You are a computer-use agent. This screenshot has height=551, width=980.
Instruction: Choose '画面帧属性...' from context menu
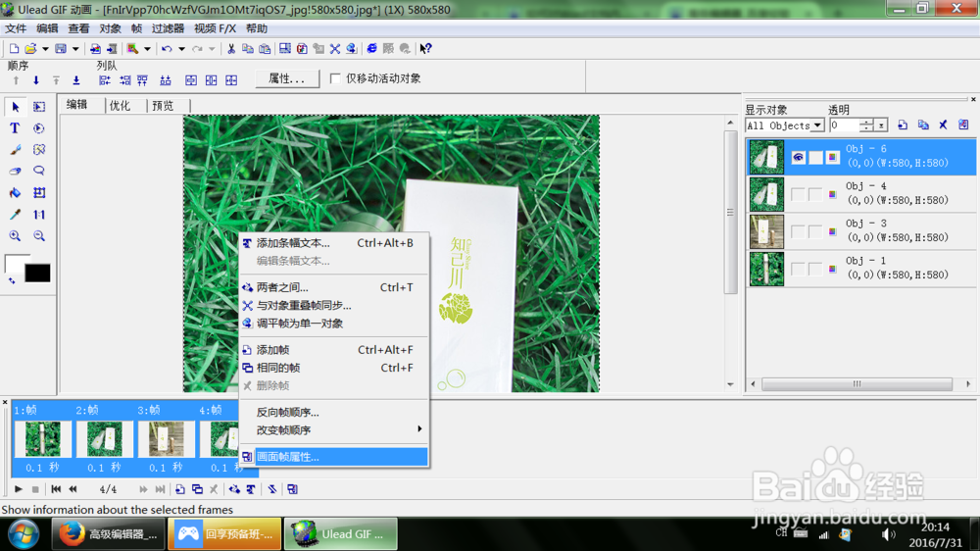[x=334, y=457]
